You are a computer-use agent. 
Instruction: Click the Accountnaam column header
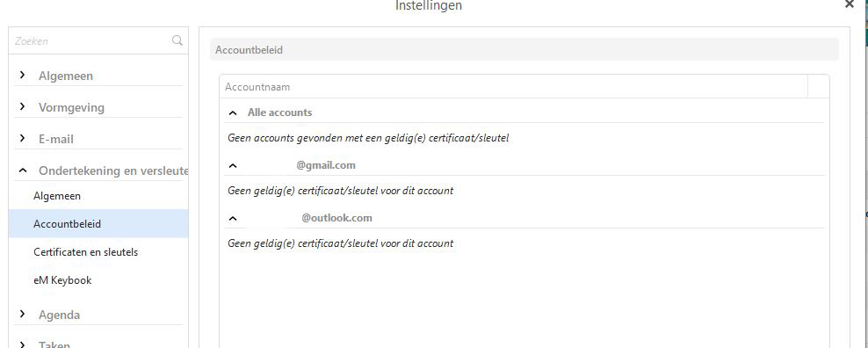click(514, 87)
